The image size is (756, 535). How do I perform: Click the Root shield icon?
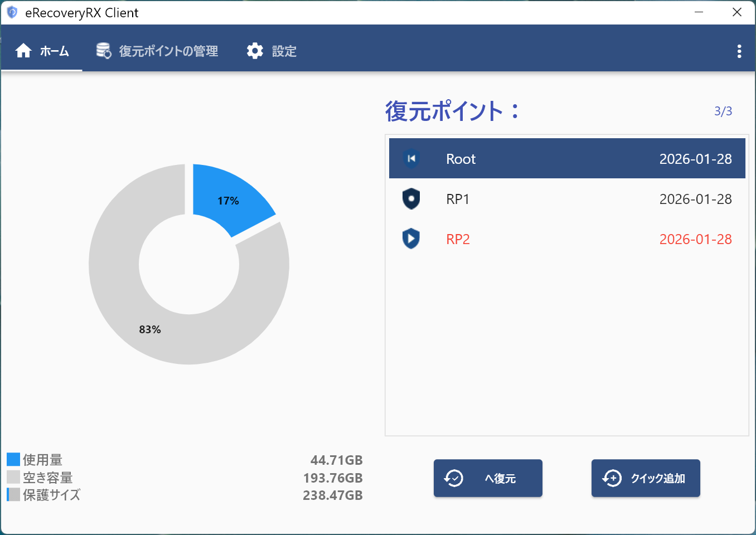click(411, 159)
